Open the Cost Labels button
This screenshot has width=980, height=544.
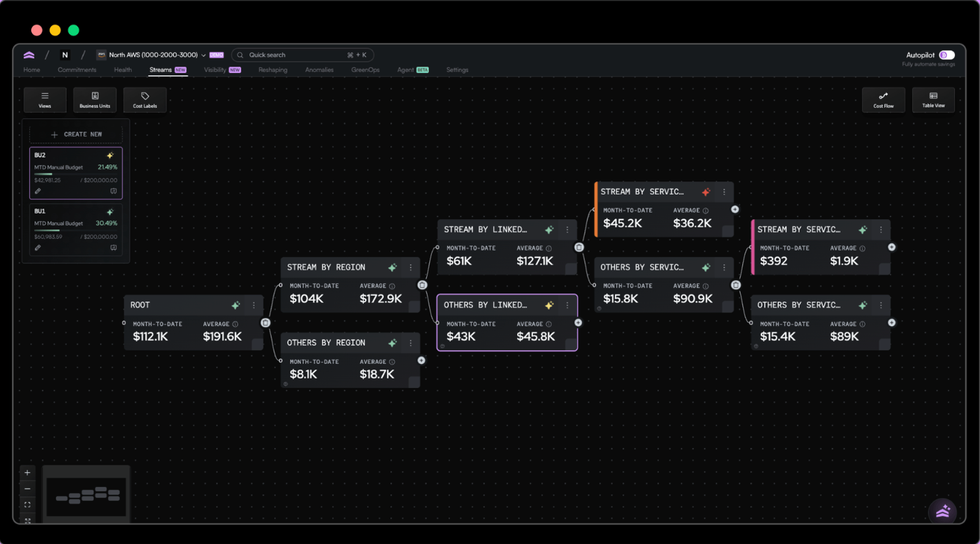145,100
